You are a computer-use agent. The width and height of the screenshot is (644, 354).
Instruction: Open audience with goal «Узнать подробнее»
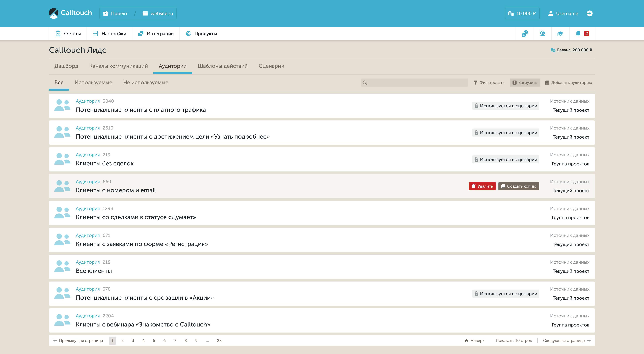(173, 137)
